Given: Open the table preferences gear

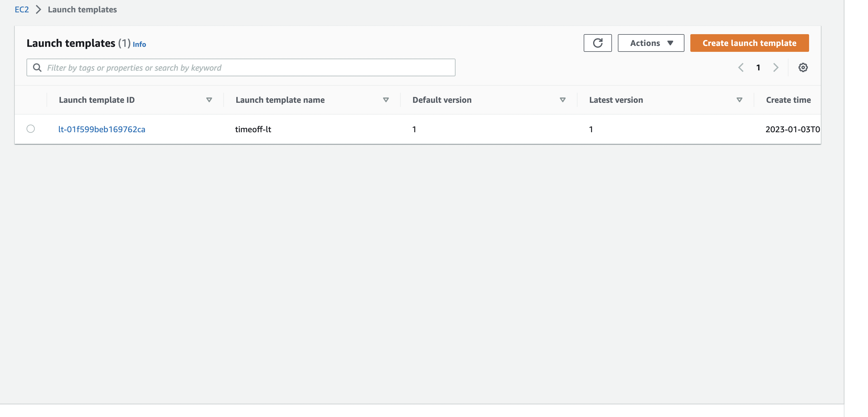Looking at the screenshot, I should click(x=803, y=67).
